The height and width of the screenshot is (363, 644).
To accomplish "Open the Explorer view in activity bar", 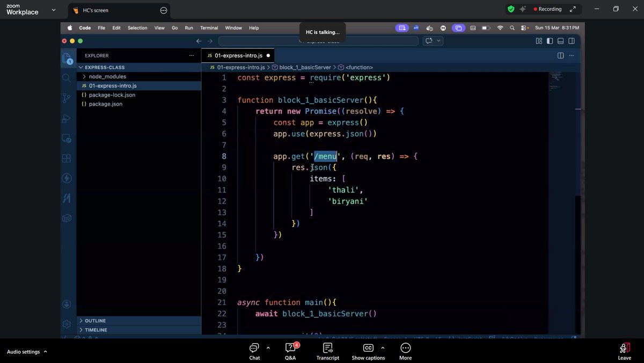I will [x=67, y=58].
